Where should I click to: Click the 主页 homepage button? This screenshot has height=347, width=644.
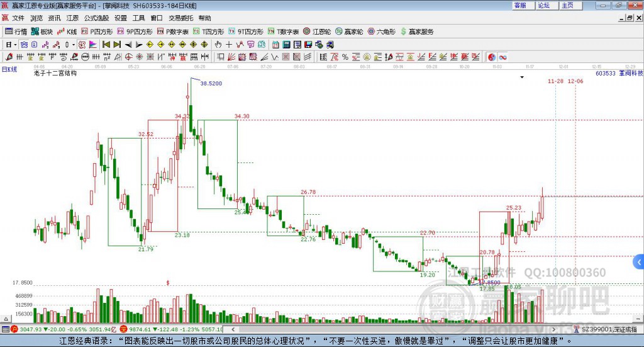(570, 5)
